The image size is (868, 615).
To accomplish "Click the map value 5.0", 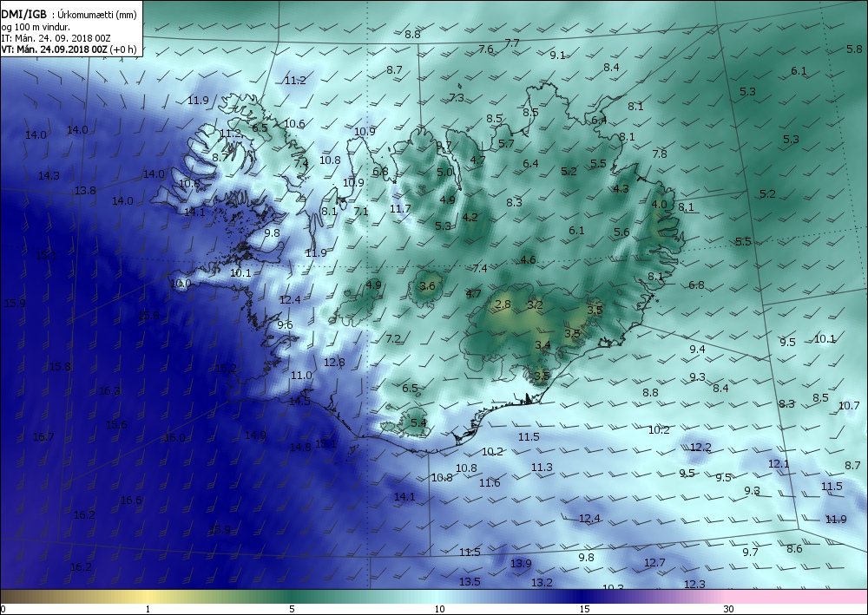I will coord(444,172).
